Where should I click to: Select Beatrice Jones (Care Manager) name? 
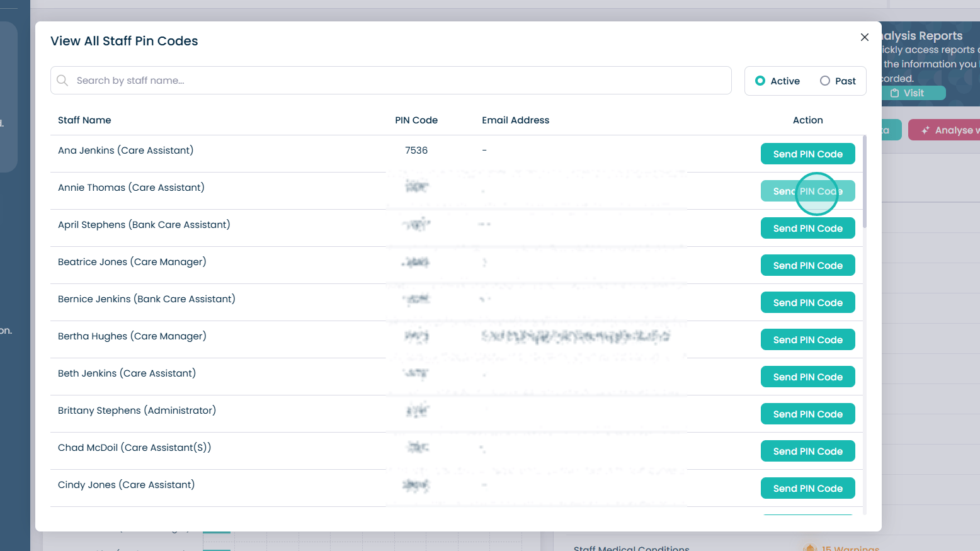point(132,262)
